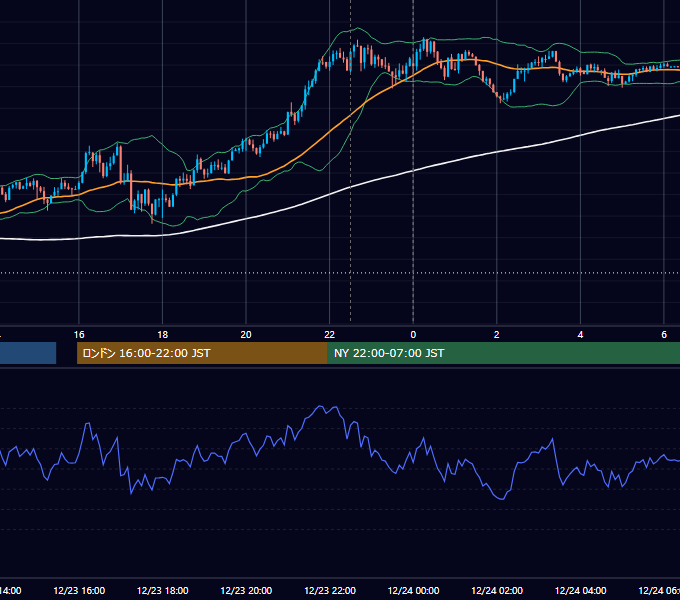The image size is (680, 600).
Task: Click the blue session bar left of ロンドン
Action: click(x=28, y=353)
